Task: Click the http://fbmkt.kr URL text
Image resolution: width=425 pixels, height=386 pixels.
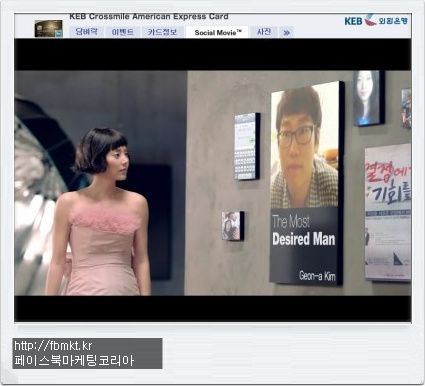Action: coord(53,346)
